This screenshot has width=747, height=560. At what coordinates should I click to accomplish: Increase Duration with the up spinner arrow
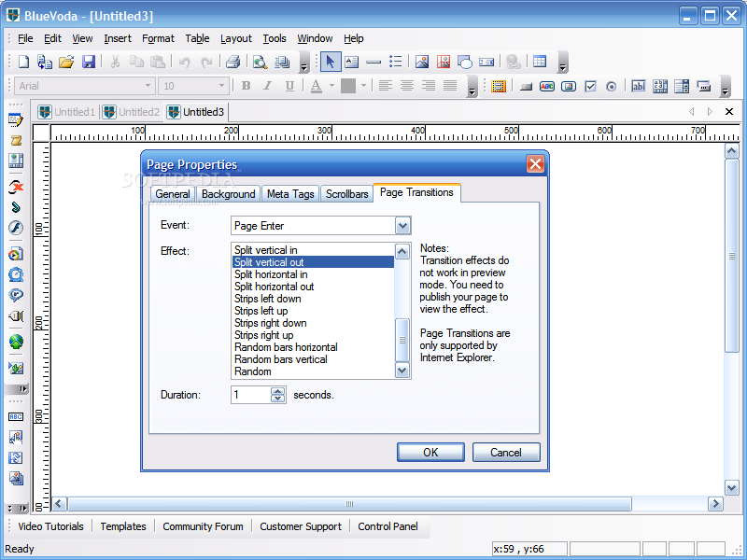(x=277, y=390)
